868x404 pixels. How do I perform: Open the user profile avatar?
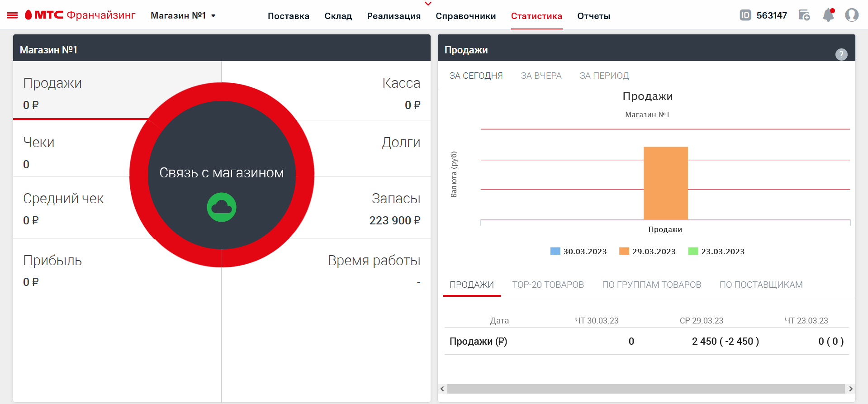(852, 15)
